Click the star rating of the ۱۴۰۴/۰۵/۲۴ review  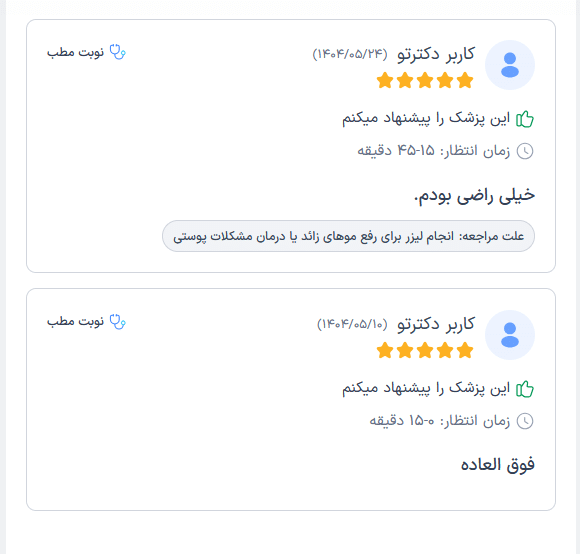coord(425,80)
